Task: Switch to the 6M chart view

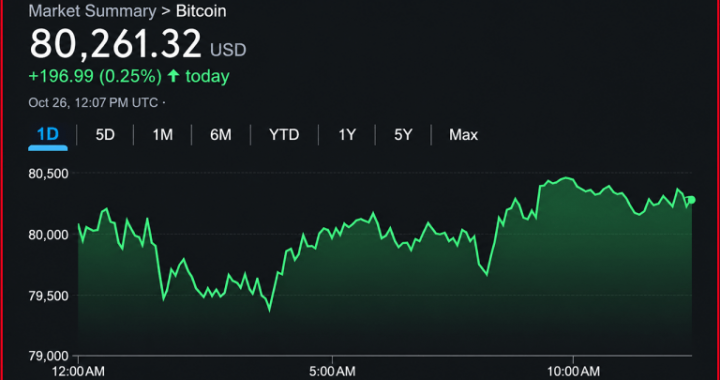Action: point(221,135)
